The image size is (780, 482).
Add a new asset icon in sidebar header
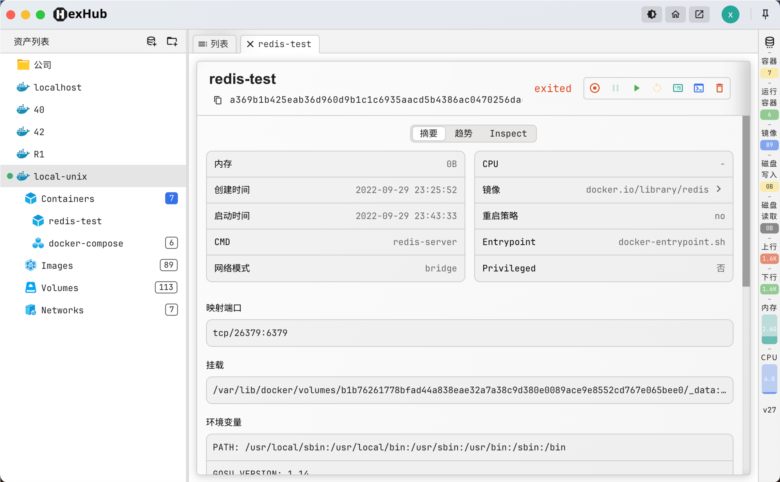tap(152, 41)
